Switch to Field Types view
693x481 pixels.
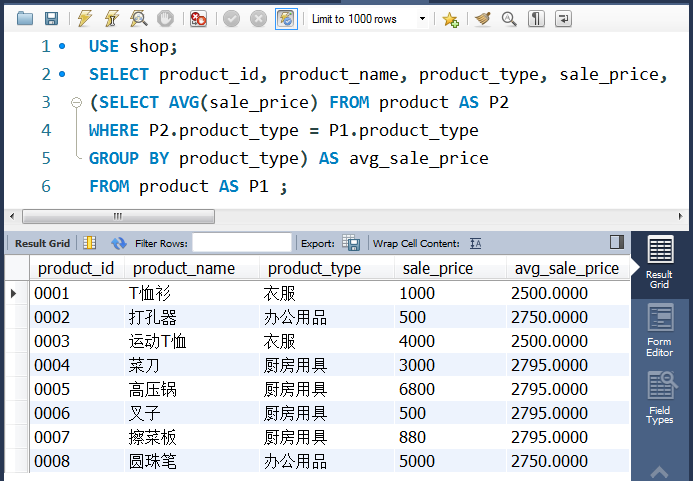pos(660,398)
